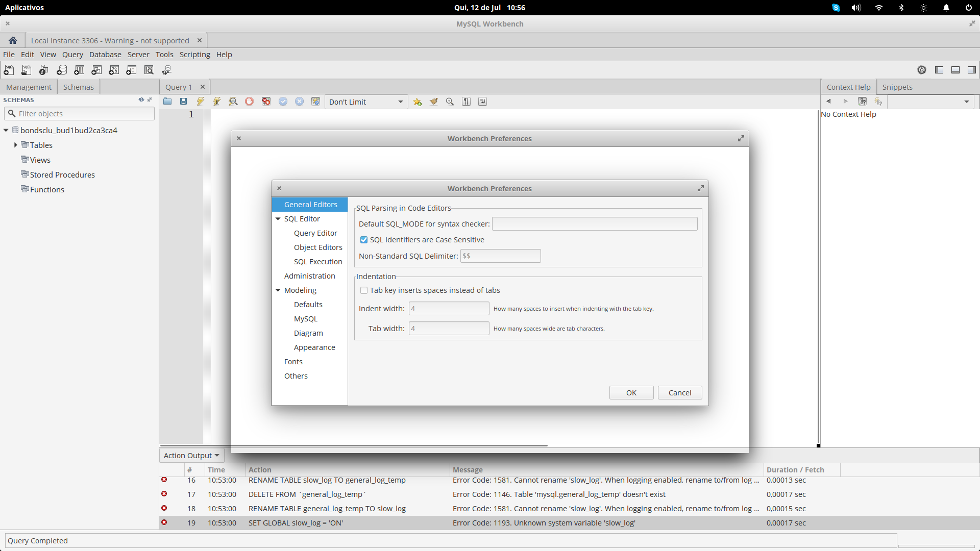Create a new function icon

(x=131, y=70)
